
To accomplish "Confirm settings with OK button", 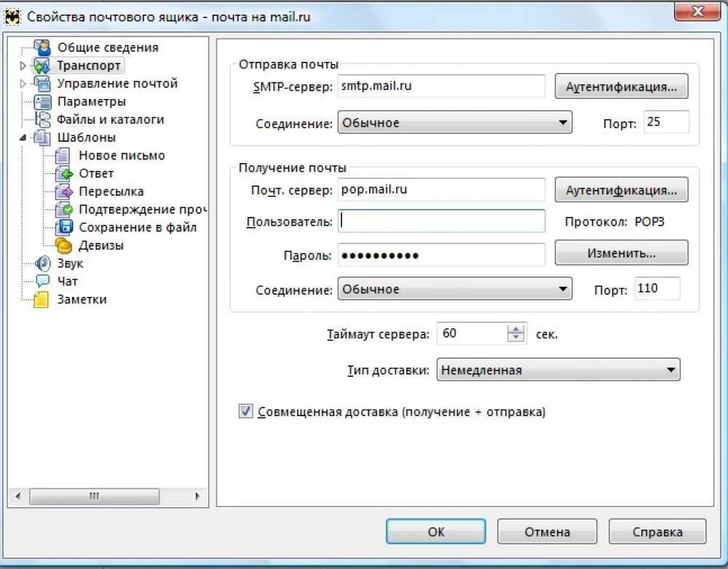I will tap(436, 531).
